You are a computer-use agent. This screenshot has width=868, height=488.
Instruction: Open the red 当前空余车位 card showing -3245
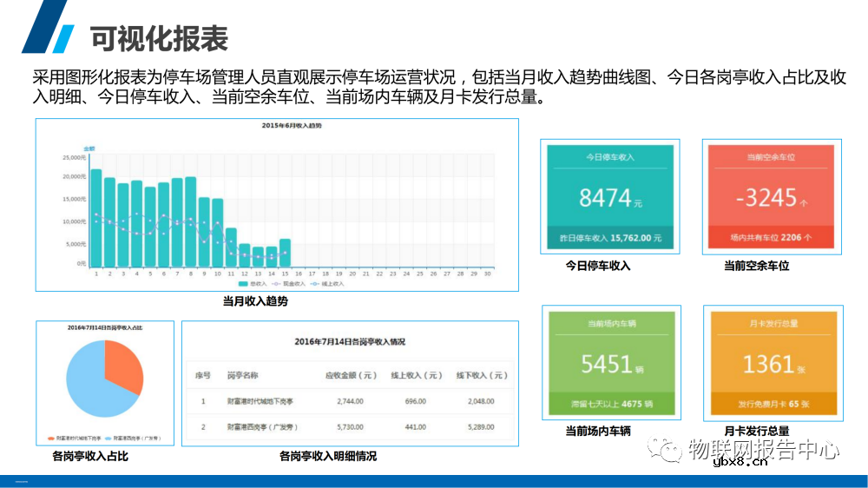coord(771,196)
